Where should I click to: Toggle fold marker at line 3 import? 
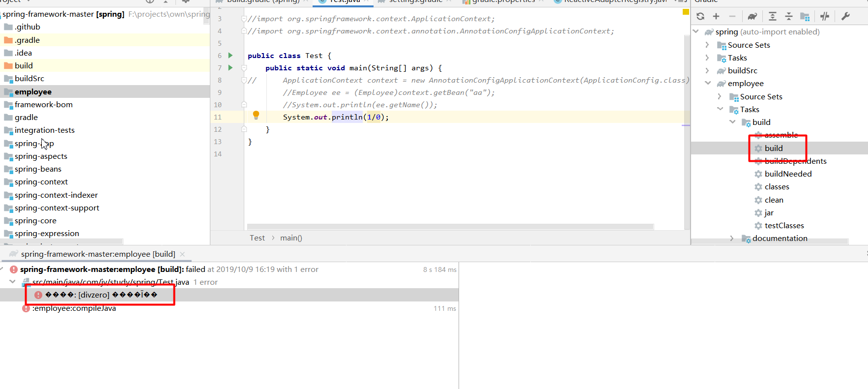244,19
